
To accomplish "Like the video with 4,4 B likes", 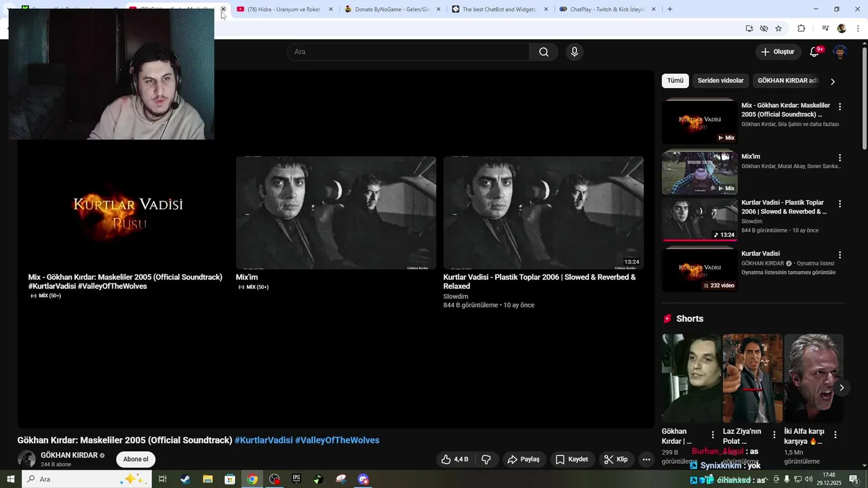I will [x=454, y=460].
